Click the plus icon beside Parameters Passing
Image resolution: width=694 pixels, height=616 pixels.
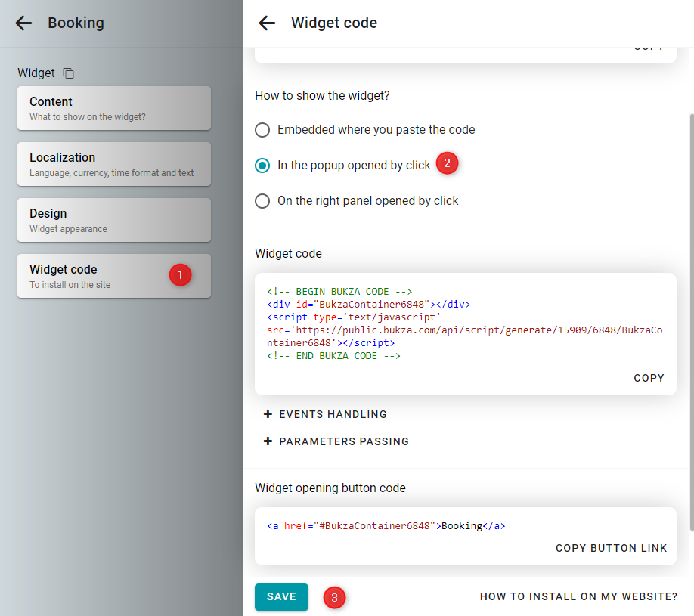coord(268,441)
